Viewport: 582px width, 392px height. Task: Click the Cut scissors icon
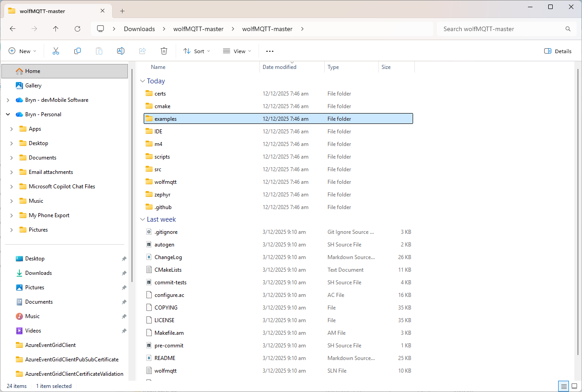click(x=56, y=51)
